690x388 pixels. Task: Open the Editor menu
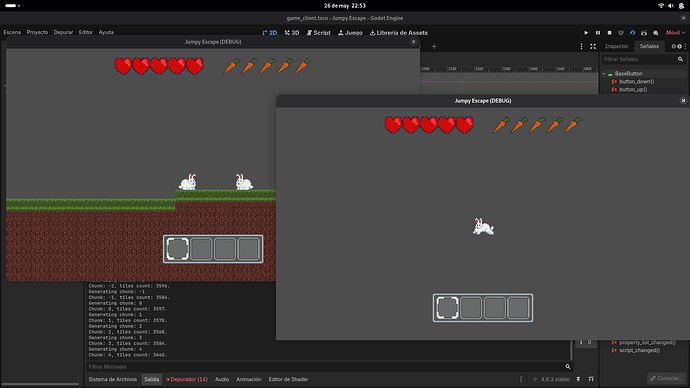point(86,32)
